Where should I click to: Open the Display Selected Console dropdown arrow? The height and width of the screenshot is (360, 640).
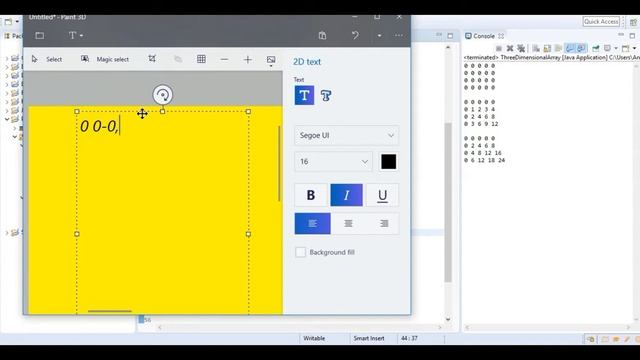click(616, 49)
